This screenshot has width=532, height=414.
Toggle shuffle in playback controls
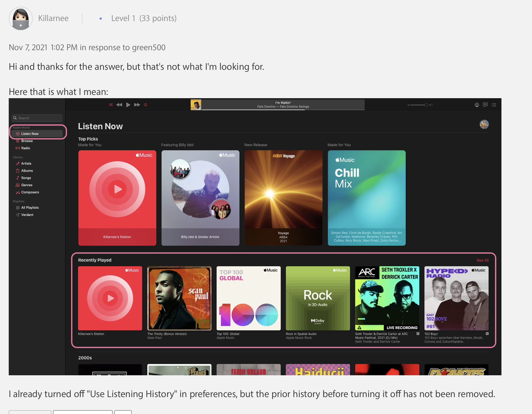[110, 105]
